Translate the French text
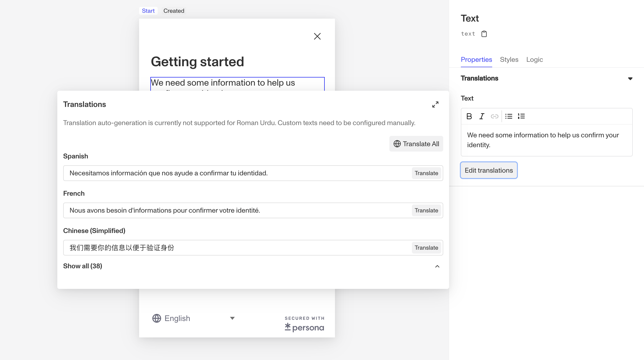The image size is (644, 360). point(426,210)
